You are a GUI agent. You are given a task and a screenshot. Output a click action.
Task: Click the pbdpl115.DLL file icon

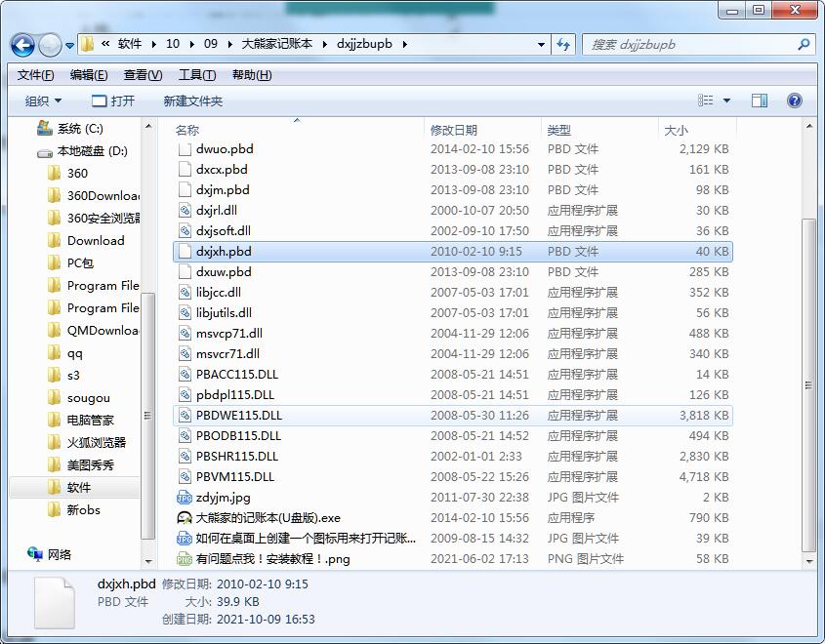pos(185,395)
